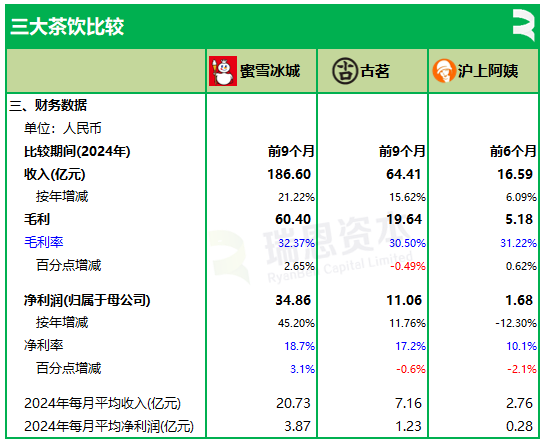This screenshot has width=545, height=447.
Task: Click the 净利润(归属于母公司) row label
Action: click(87, 300)
